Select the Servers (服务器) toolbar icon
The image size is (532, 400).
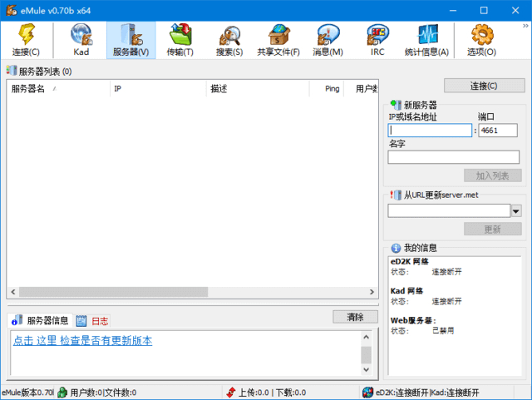pyautogui.click(x=131, y=40)
